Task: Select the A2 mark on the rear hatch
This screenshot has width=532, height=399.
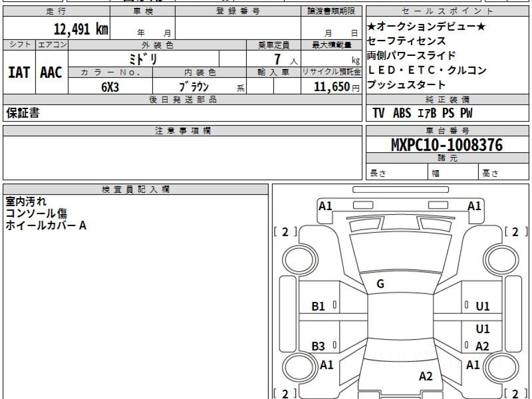Action: (426, 376)
